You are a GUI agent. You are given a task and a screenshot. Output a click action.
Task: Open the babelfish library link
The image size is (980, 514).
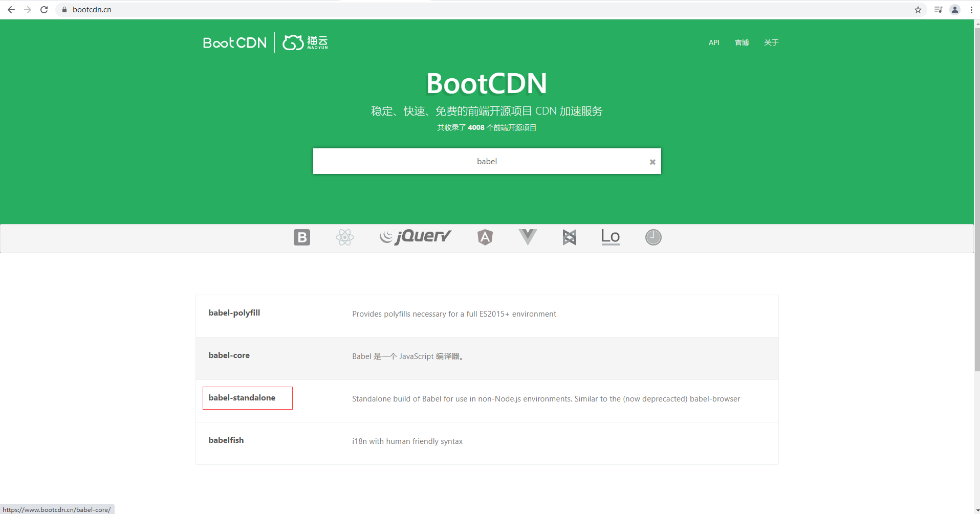226,440
